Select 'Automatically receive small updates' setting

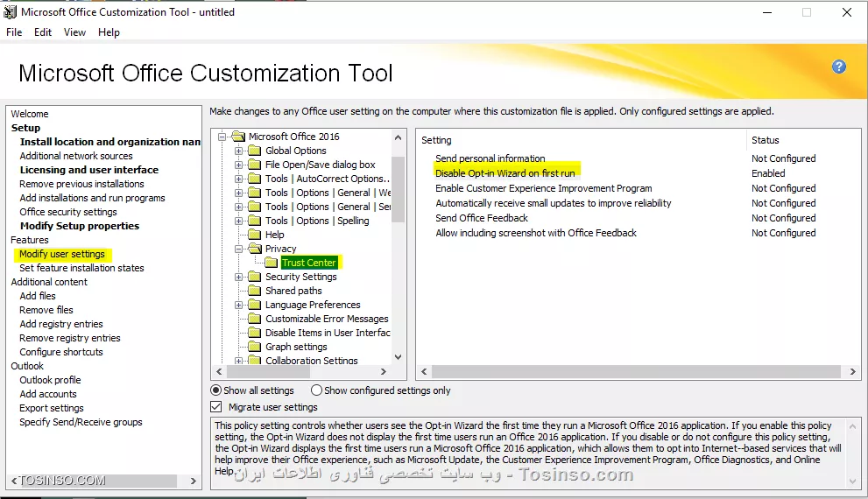[x=553, y=203]
